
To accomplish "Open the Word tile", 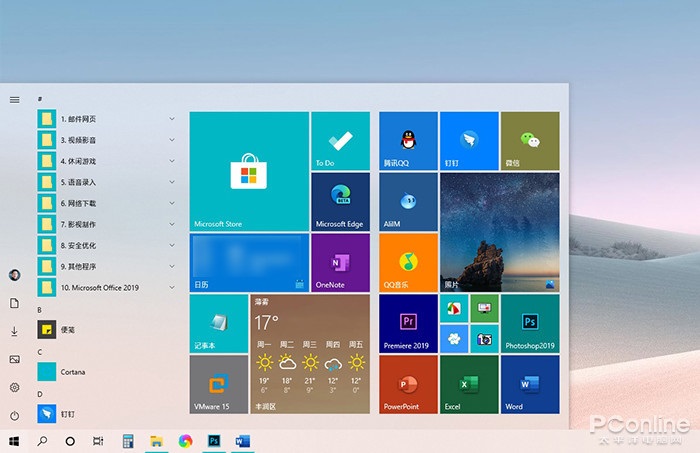I will 530,385.
